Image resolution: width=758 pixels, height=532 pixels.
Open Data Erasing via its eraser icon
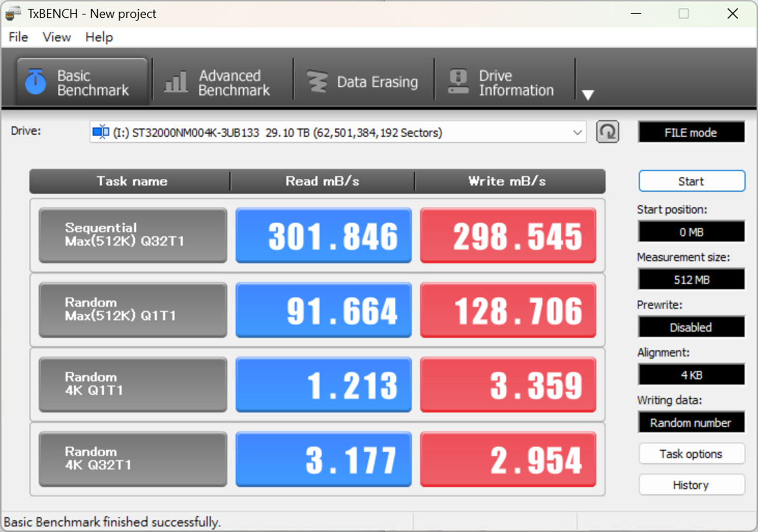[316, 81]
